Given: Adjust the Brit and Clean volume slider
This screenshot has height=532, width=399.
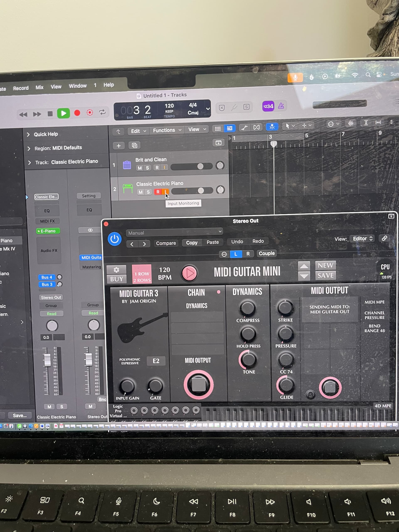Looking at the screenshot, I should coord(200,166).
